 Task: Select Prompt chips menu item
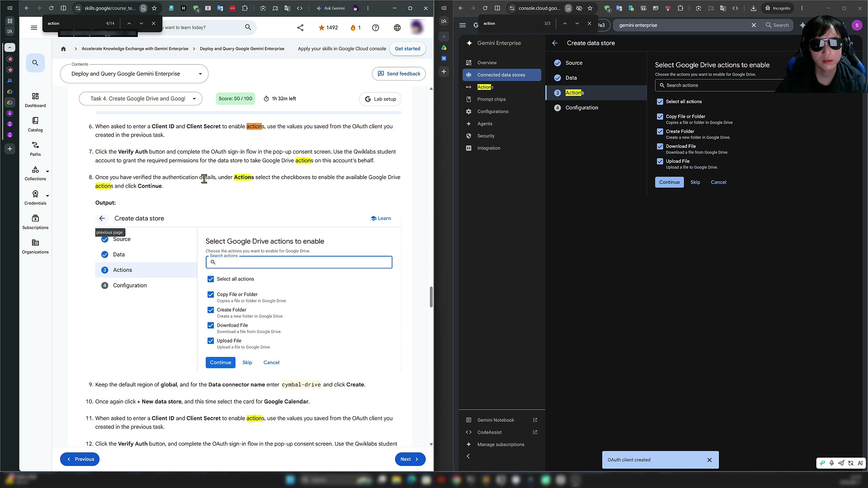tap(502, 99)
